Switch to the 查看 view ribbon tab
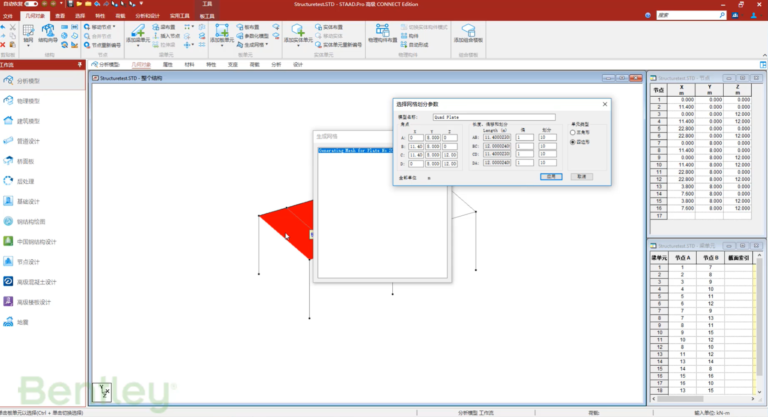Screen dimensions: 768x417 pyautogui.click(x=60, y=16)
